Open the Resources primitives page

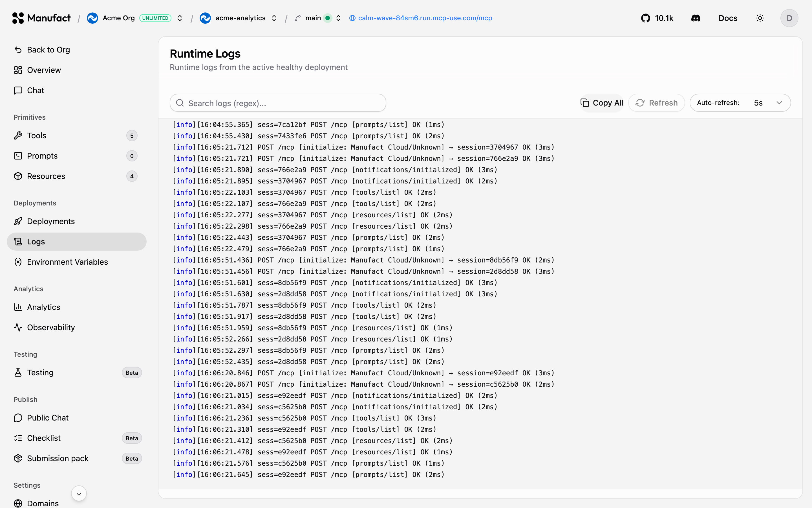pyautogui.click(x=76, y=176)
